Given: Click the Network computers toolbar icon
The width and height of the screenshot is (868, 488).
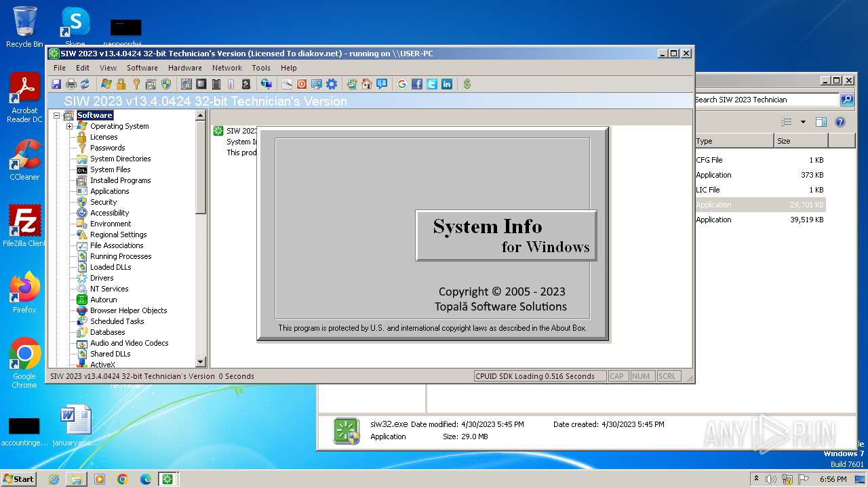Looking at the screenshot, I should tap(267, 84).
